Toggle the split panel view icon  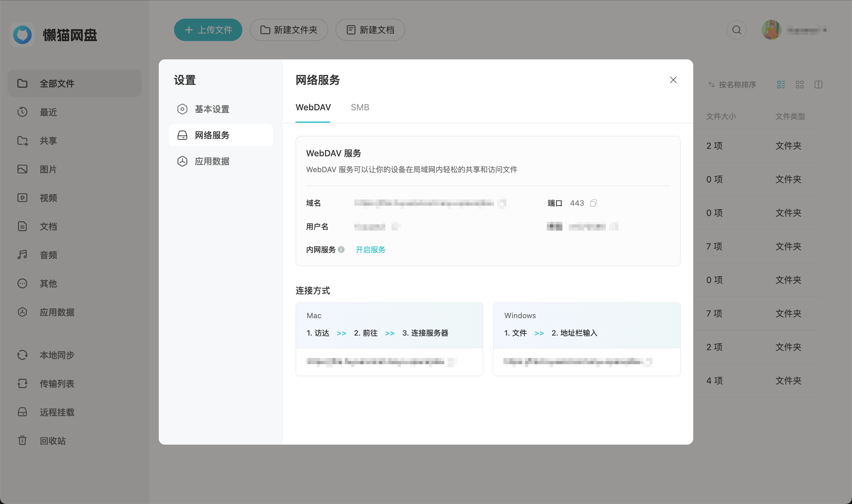tap(818, 85)
